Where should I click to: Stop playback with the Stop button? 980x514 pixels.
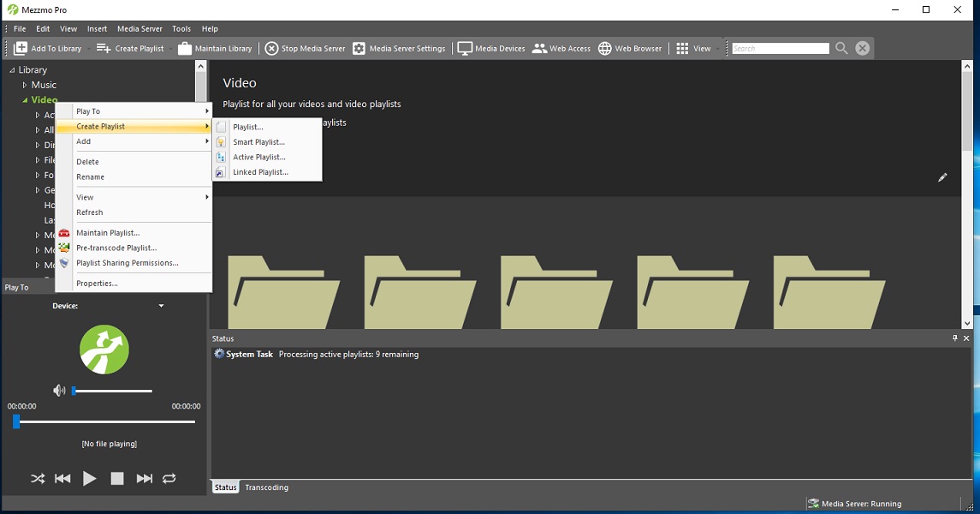pyautogui.click(x=117, y=478)
